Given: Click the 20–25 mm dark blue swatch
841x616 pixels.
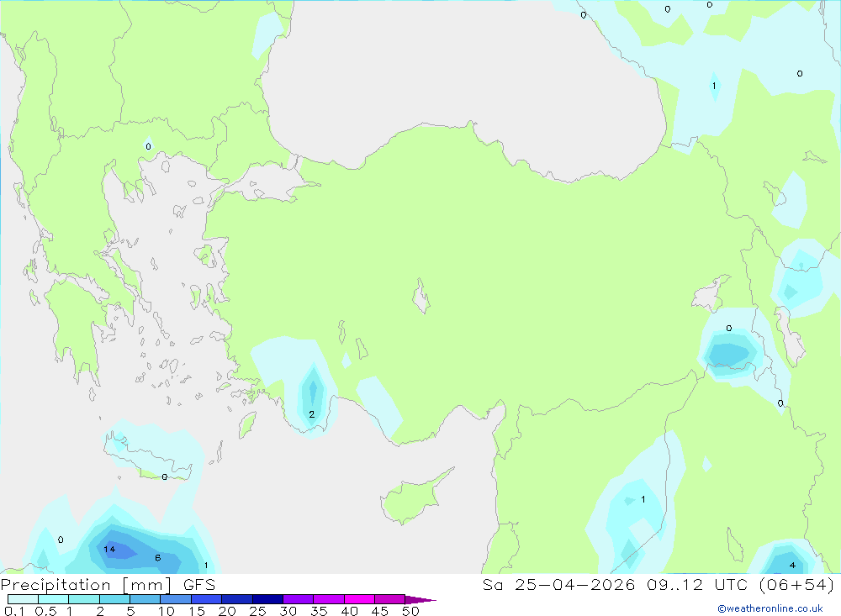Looking at the screenshot, I should pyautogui.click(x=237, y=599).
